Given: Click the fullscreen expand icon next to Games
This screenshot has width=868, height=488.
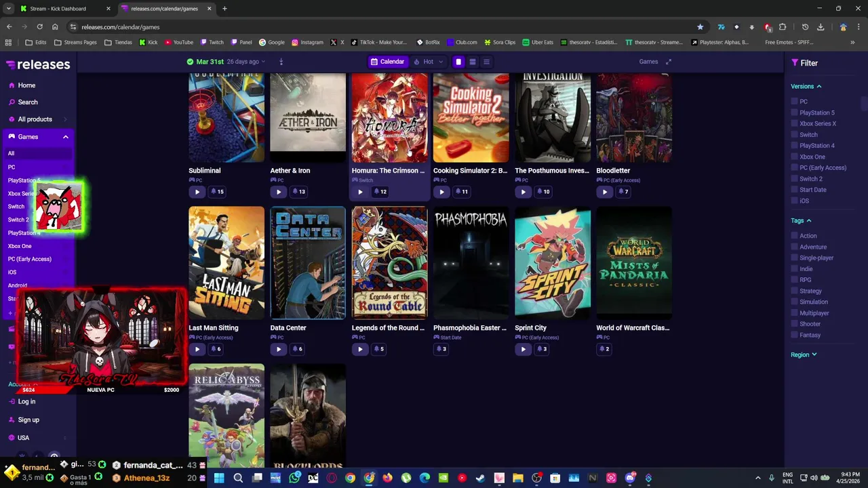Looking at the screenshot, I should (x=668, y=62).
